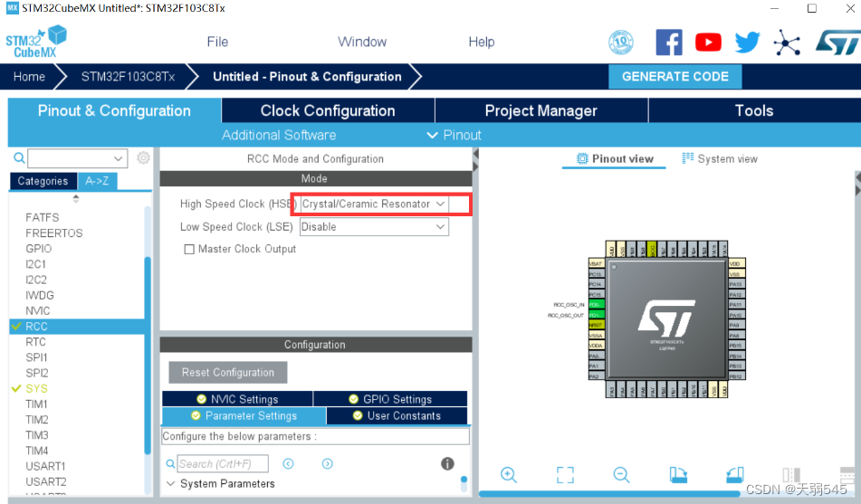
Task: Click the category list vertical scrollbar
Action: 148,355
